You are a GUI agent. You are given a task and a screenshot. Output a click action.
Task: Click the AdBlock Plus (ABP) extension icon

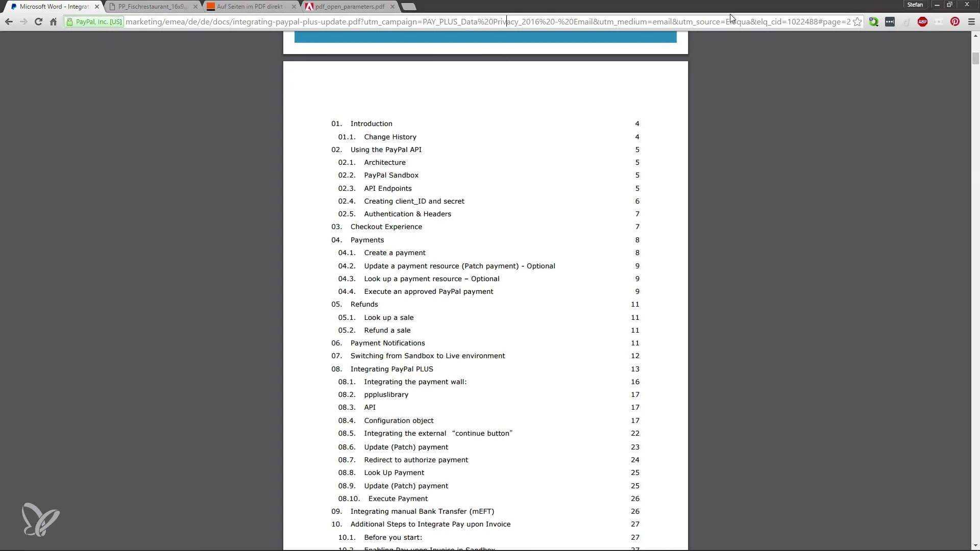[x=923, y=21]
